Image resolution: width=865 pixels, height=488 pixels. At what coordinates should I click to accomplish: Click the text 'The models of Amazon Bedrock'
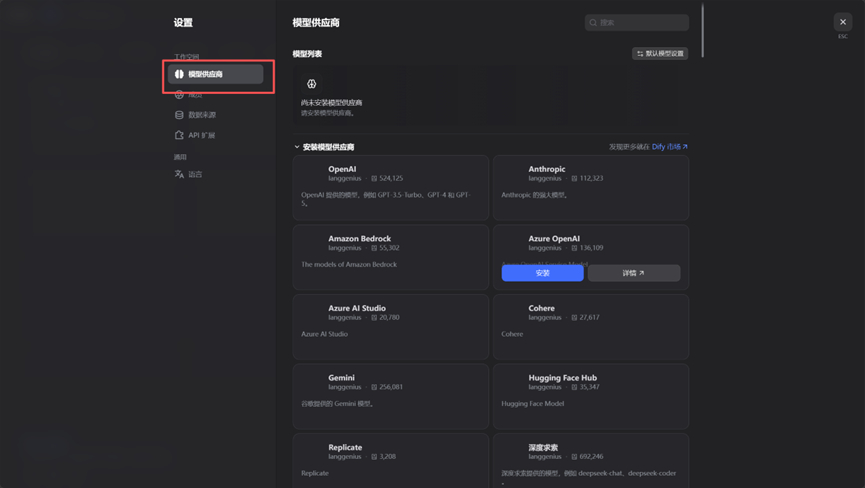click(x=349, y=264)
